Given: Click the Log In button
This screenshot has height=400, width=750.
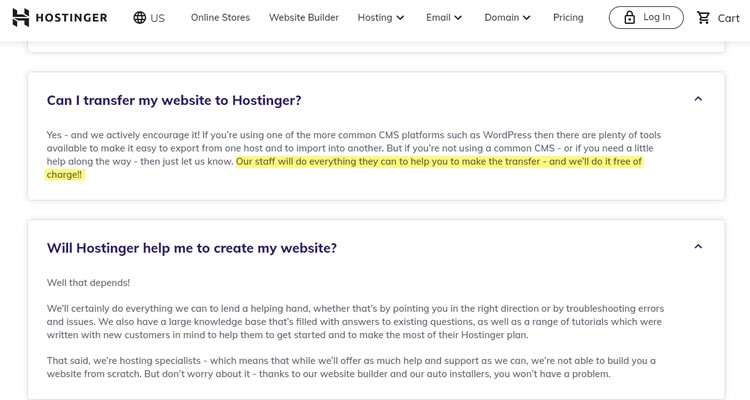Looking at the screenshot, I should tap(646, 18).
